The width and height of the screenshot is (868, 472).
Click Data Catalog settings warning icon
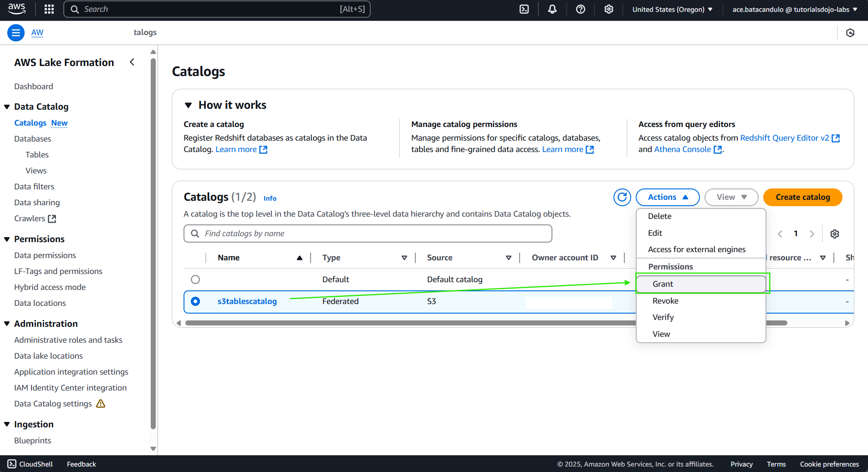pos(101,404)
